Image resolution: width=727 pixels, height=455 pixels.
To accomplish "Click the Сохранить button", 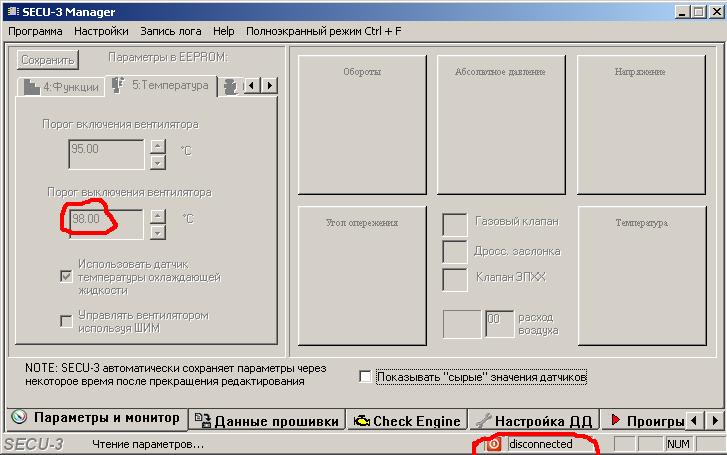I will [47, 60].
